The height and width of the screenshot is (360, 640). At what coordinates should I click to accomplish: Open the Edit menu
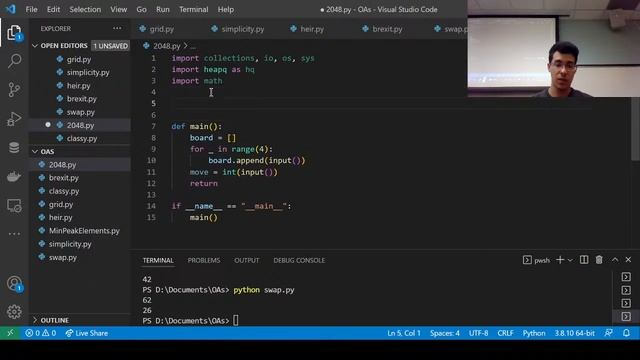pyautogui.click(x=53, y=9)
